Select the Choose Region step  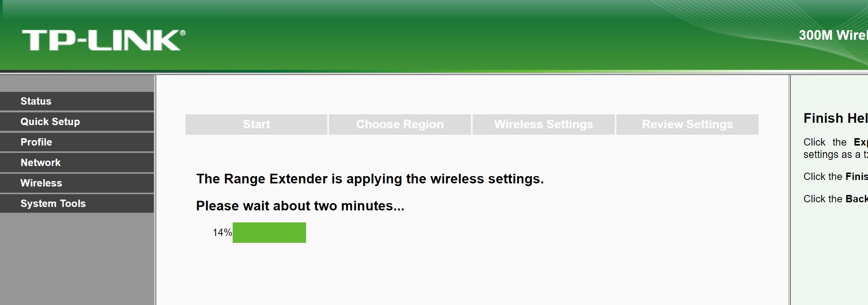coord(400,124)
